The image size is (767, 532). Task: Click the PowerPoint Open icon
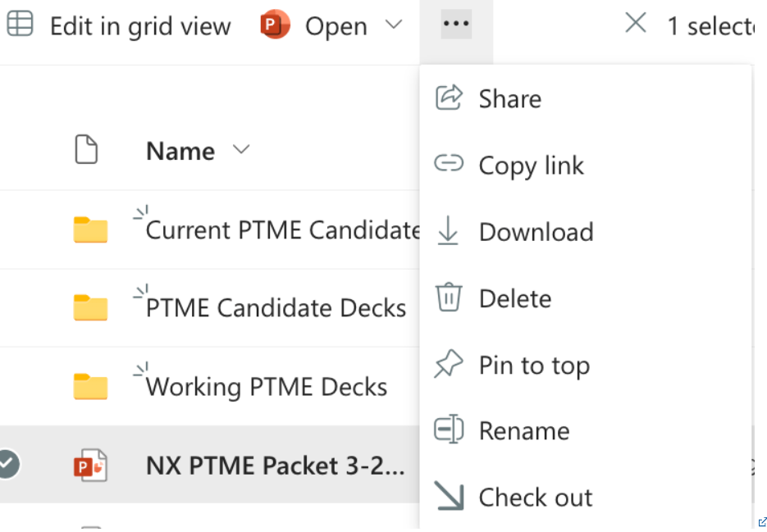point(275,24)
